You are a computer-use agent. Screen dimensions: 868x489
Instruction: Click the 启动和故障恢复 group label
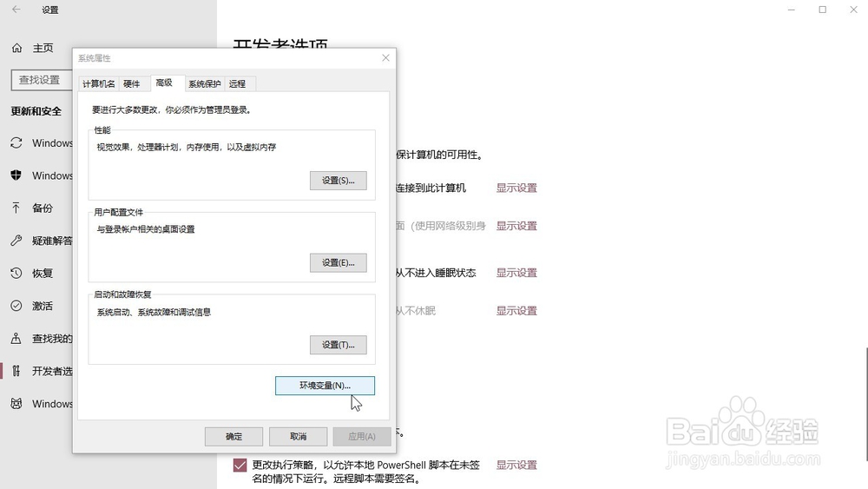tap(122, 294)
